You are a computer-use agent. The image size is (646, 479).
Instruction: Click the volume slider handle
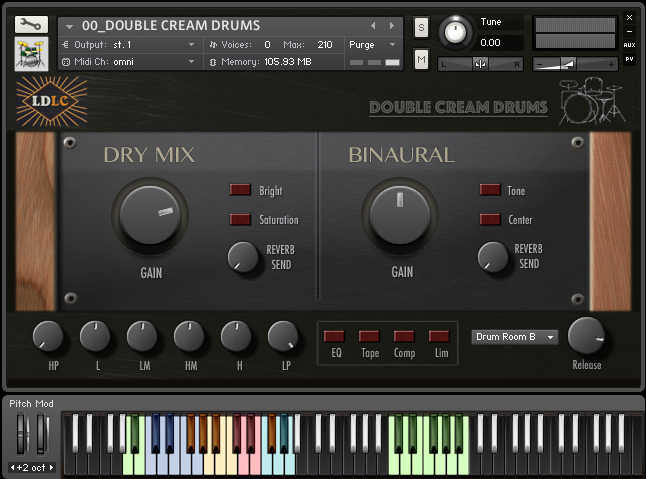pos(568,64)
